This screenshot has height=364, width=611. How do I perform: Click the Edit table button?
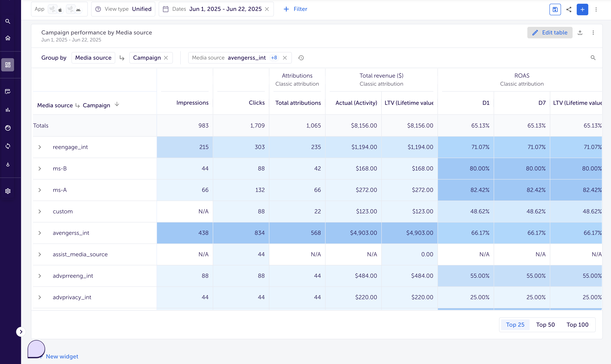pos(550,32)
